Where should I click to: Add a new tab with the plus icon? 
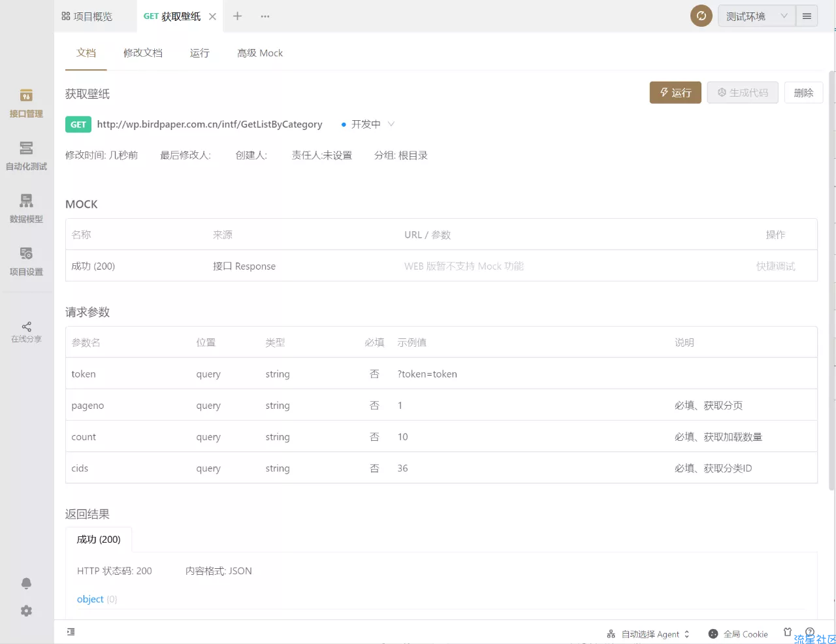(x=238, y=16)
